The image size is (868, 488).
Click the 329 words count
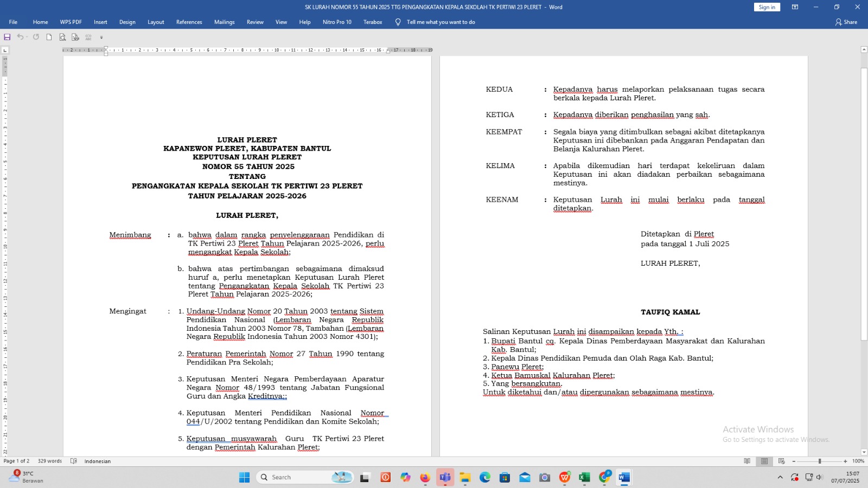50,461
